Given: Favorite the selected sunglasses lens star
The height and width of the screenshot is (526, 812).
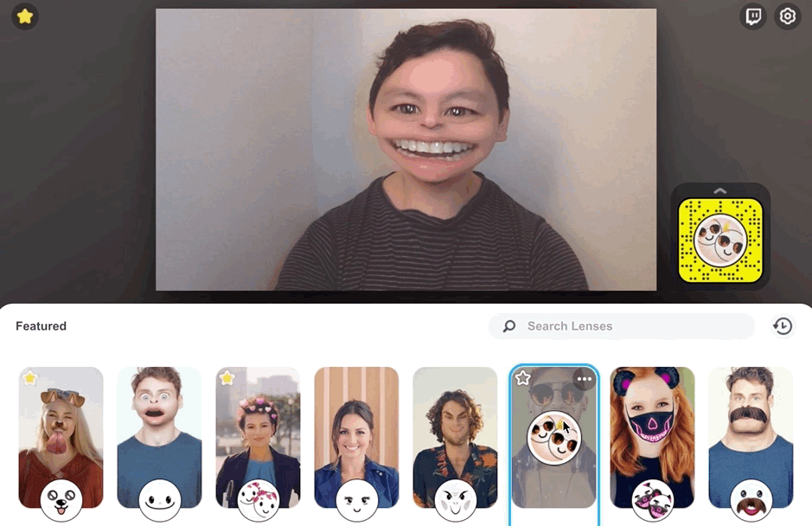Looking at the screenshot, I should [522, 378].
